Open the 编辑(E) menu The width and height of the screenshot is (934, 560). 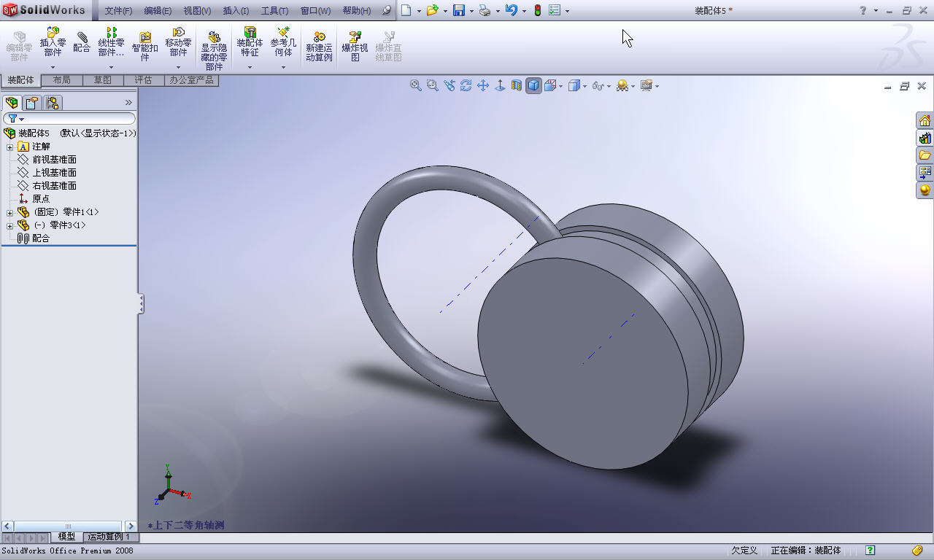coord(158,11)
